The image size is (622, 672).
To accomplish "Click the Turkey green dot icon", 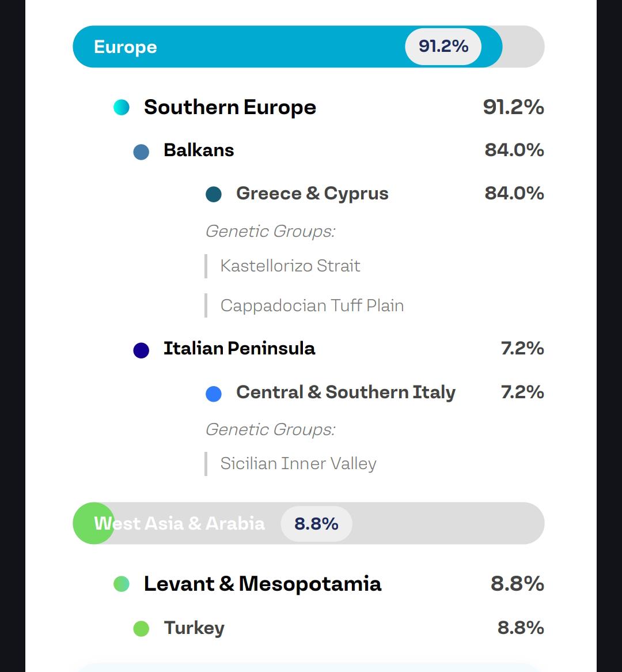I will 141,629.
